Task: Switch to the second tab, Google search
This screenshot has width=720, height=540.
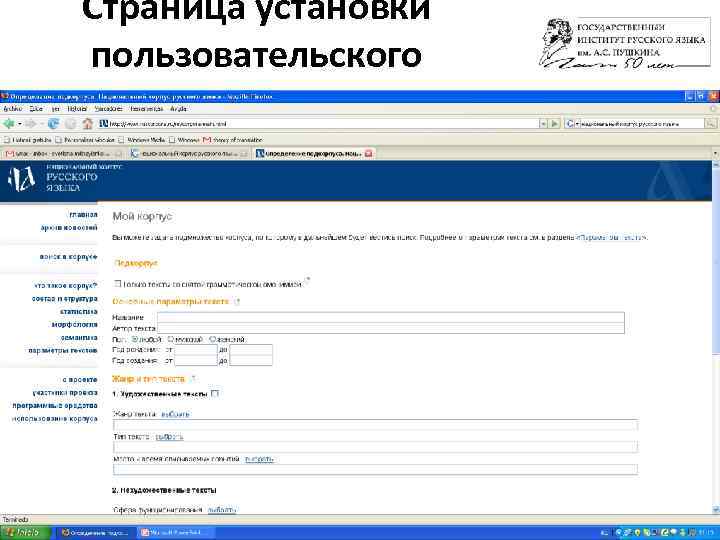Action: [189, 153]
